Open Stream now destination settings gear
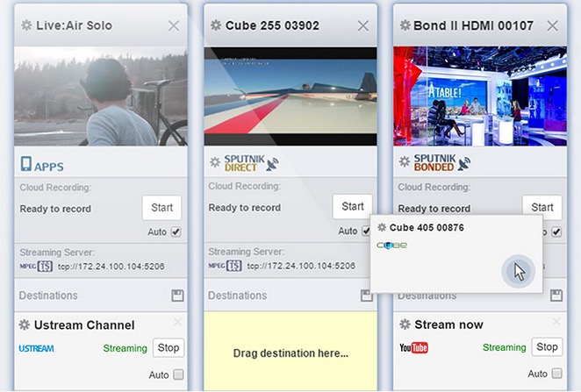581x392 pixels. pos(405,325)
